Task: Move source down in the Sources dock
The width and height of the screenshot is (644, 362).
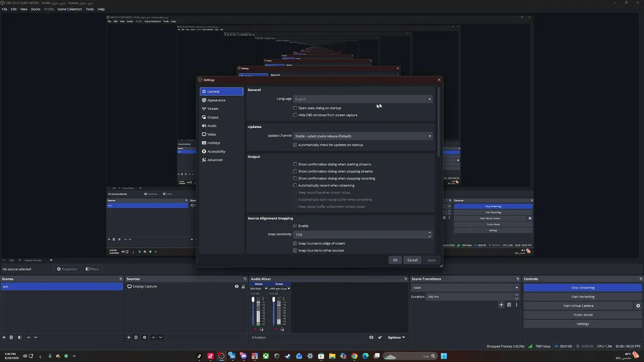Action: click(160, 337)
